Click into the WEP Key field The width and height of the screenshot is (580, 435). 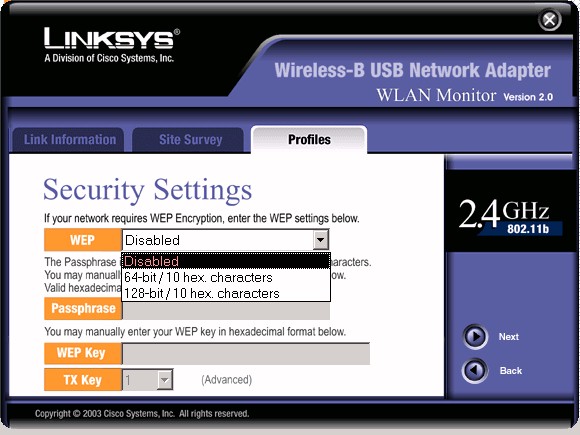[x=246, y=354]
